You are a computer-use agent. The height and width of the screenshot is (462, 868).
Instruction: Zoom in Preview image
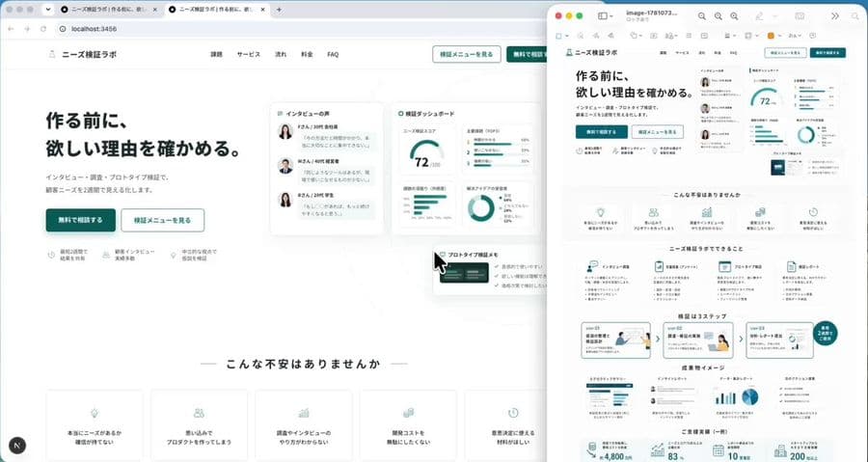click(x=734, y=16)
